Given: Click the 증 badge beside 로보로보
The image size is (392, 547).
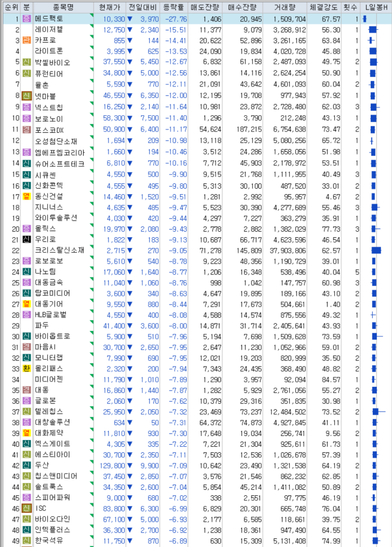Looking at the screenshot, I should 26,261.
